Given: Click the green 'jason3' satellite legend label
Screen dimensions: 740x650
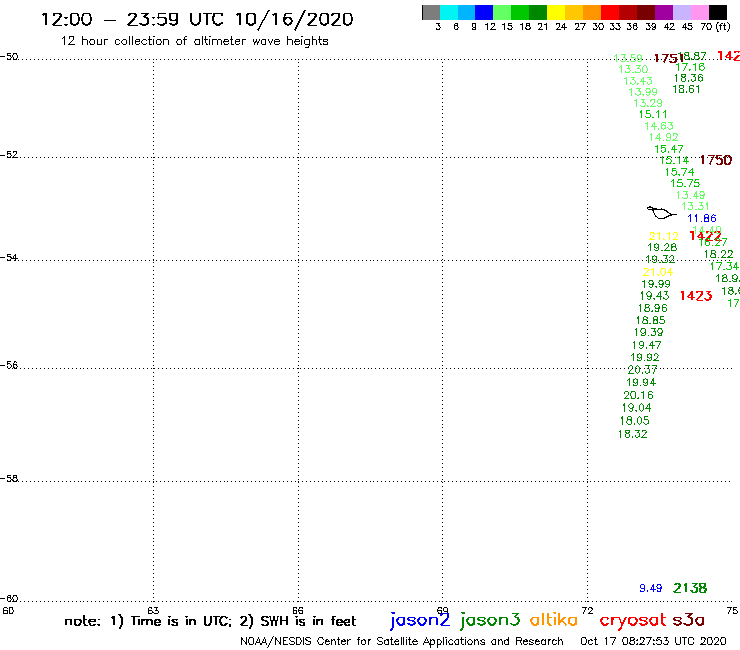Looking at the screenshot, I should click(x=490, y=621).
